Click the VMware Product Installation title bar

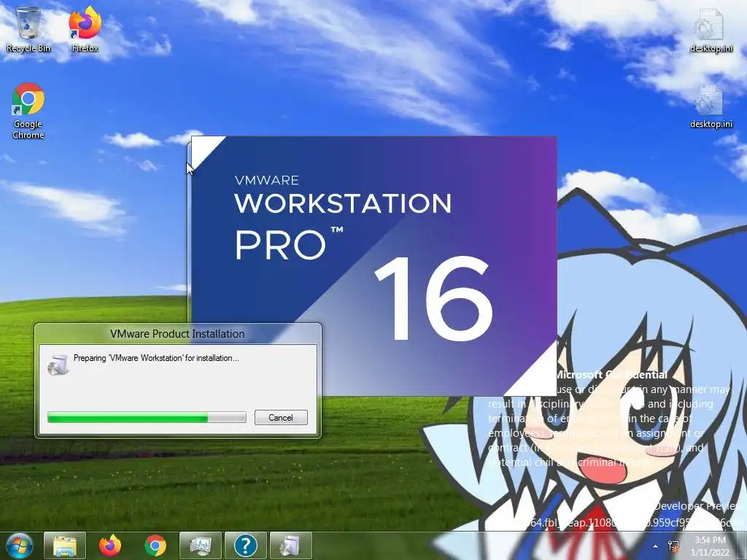(x=177, y=334)
